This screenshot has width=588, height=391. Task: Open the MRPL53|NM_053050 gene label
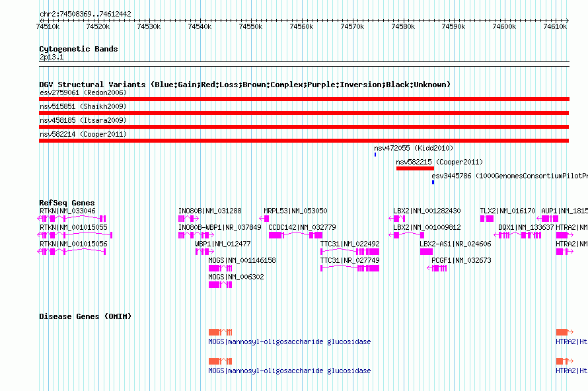tap(295, 211)
